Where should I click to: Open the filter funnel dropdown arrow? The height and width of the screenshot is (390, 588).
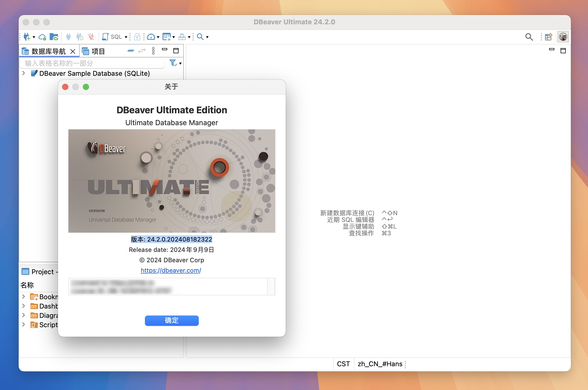180,63
